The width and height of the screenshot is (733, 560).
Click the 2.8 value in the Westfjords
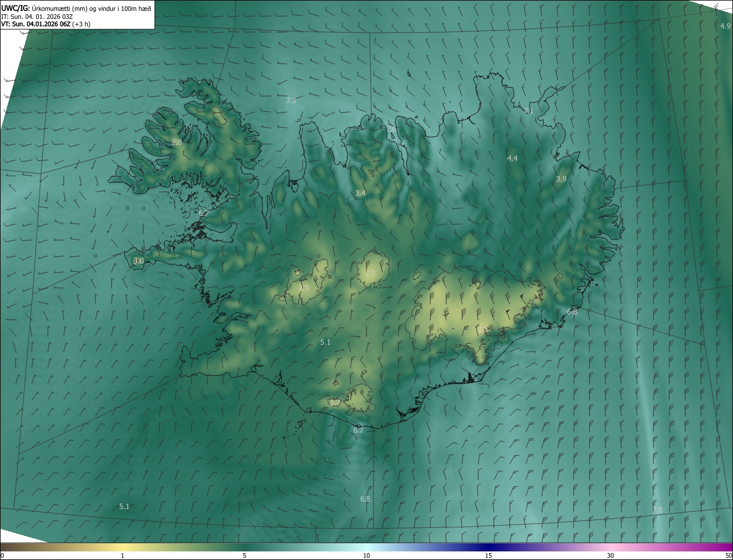pos(176,142)
